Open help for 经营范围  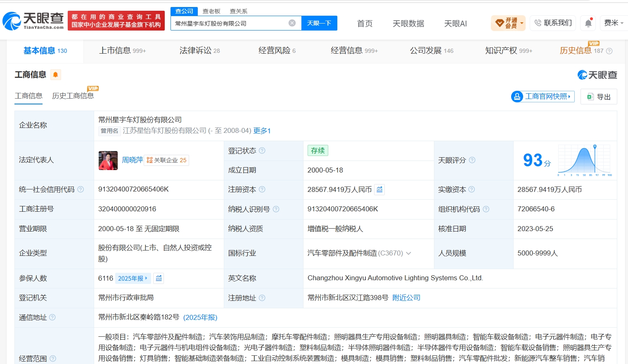tap(52, 359)
